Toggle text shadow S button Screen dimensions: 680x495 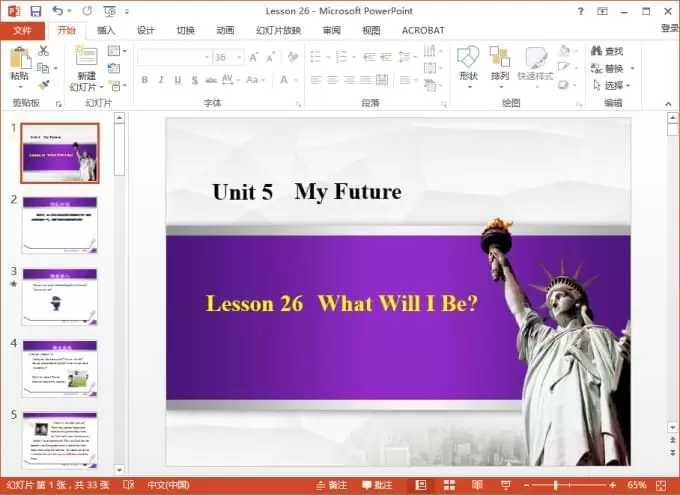pos(195,80)
